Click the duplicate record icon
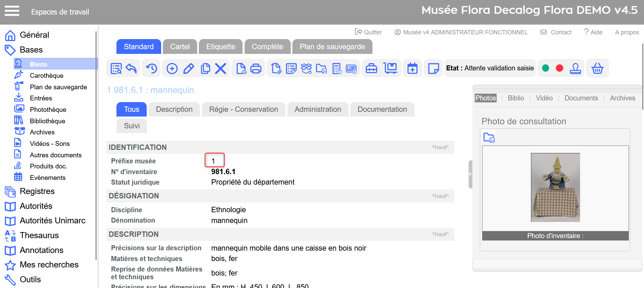 (x=205, y=68)
